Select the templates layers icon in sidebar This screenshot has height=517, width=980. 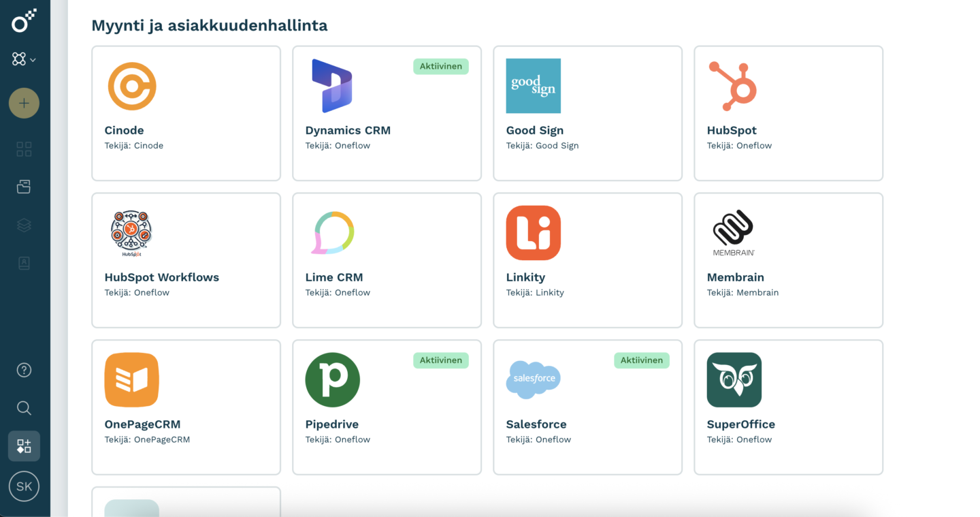[24, 225]
